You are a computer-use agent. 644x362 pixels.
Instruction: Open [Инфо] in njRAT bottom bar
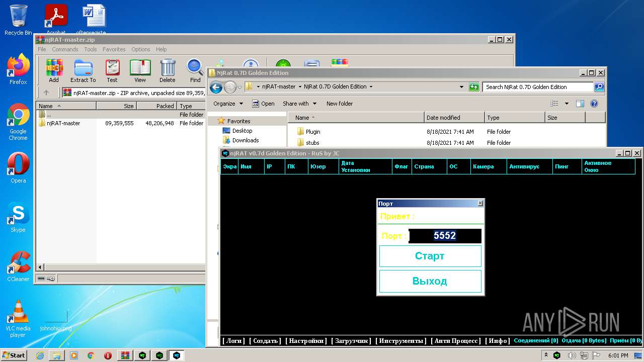pos(498,341)
